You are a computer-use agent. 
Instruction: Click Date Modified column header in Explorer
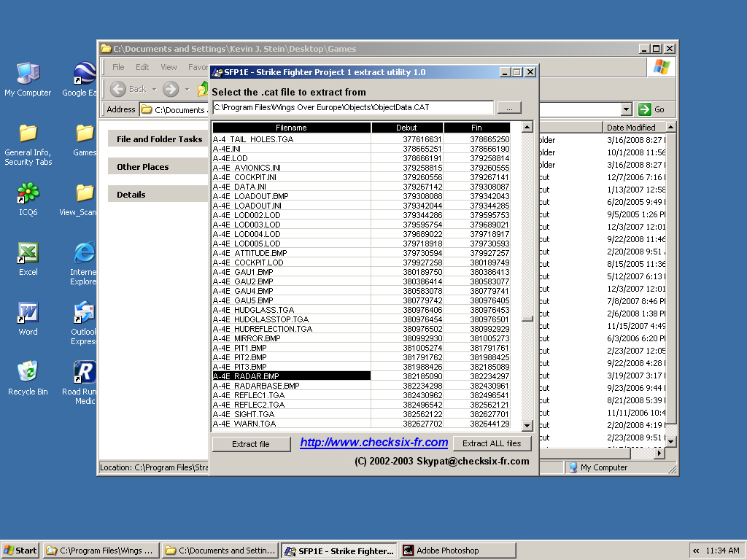pos(634,127)
